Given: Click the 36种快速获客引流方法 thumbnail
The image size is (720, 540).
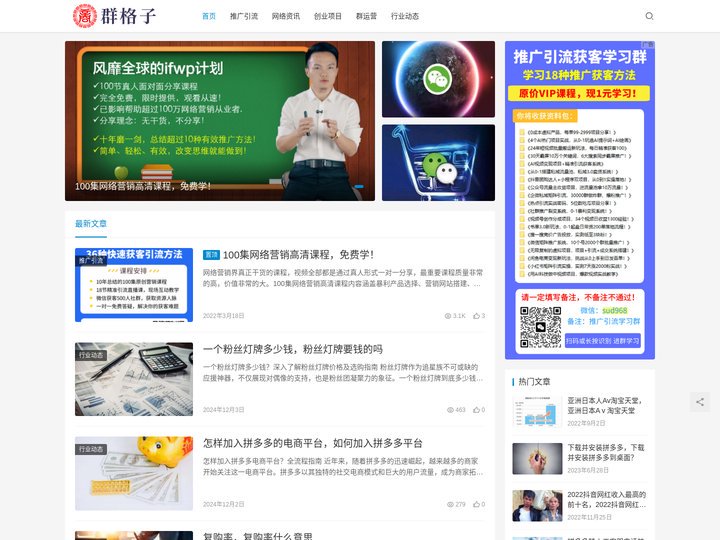Looking at the screenshot, I should click(x=134, y=285).
